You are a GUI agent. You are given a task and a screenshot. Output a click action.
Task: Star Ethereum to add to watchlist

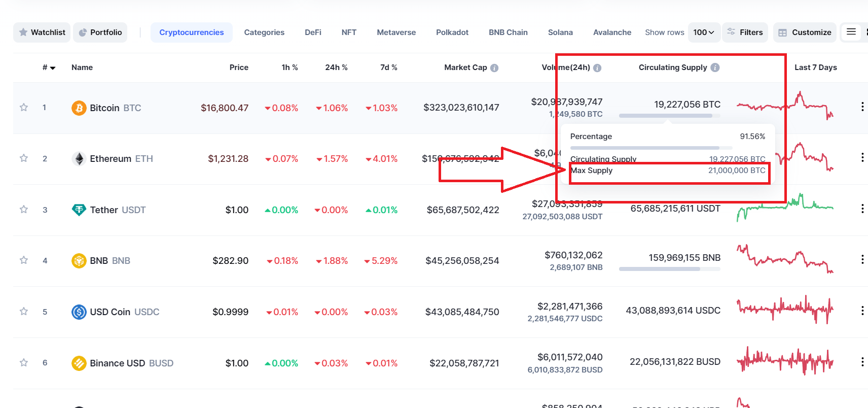[x=24, y=158]
